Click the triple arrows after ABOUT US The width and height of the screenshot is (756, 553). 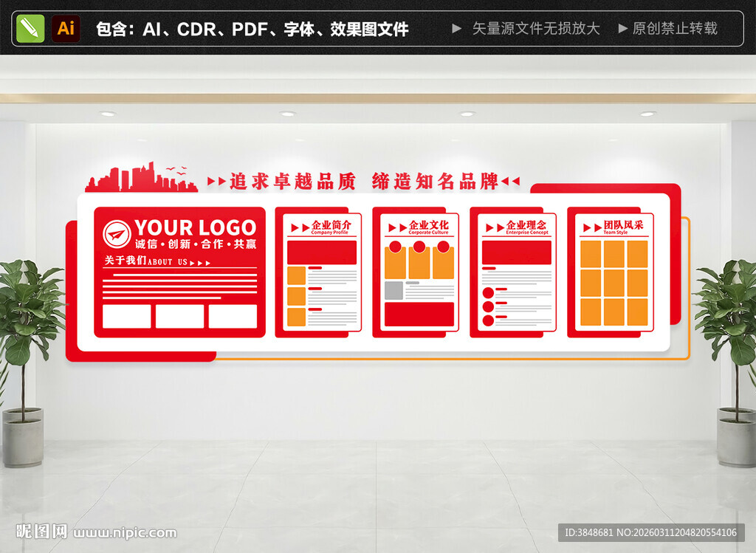pyautogui.click(x=200, y=264)
